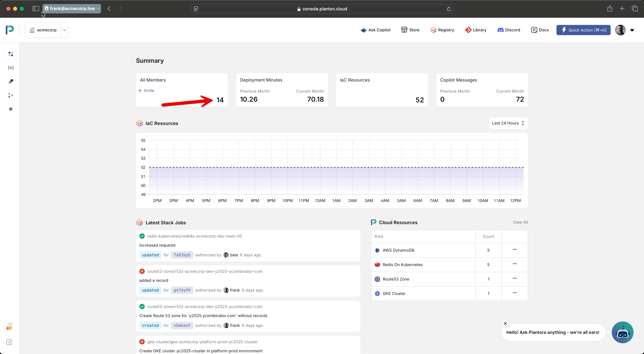
Task: Click the Route53 Zone kind icon
Action: [x=377, y=279]
